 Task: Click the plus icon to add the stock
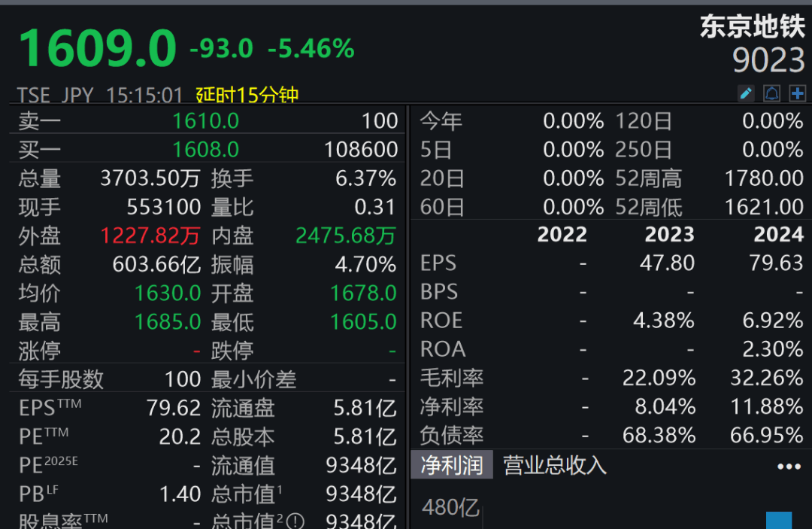point(797,93)
